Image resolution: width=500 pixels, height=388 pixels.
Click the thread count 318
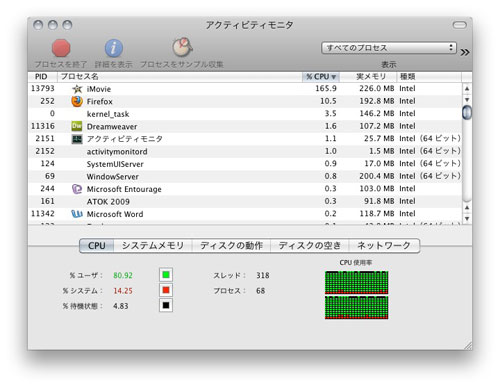(263, 275)
